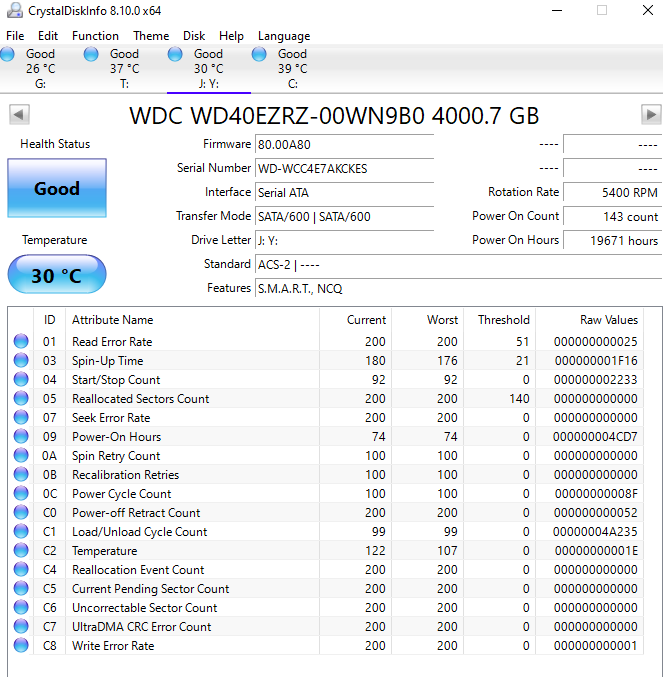This screenshot has width=663, height=677.
Task: Go to previous disk with left arrow
Action: pyautogui.click(x=19, y=114)
